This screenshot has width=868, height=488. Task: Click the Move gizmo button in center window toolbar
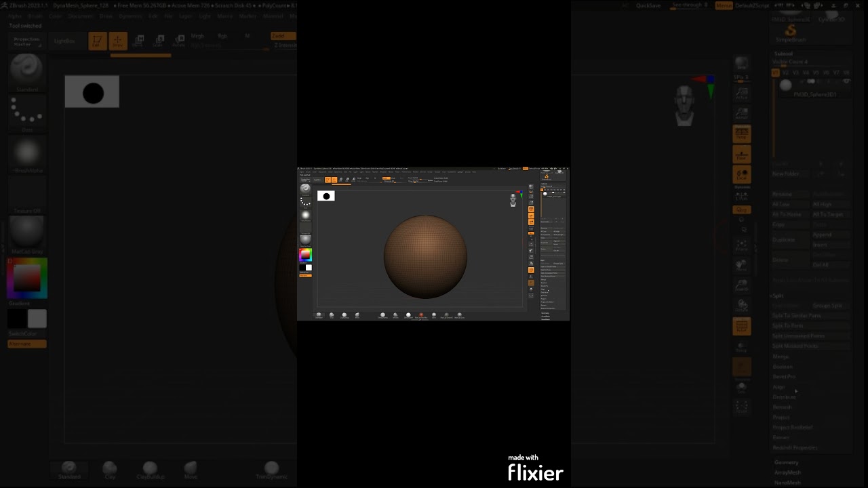point(340,180)
